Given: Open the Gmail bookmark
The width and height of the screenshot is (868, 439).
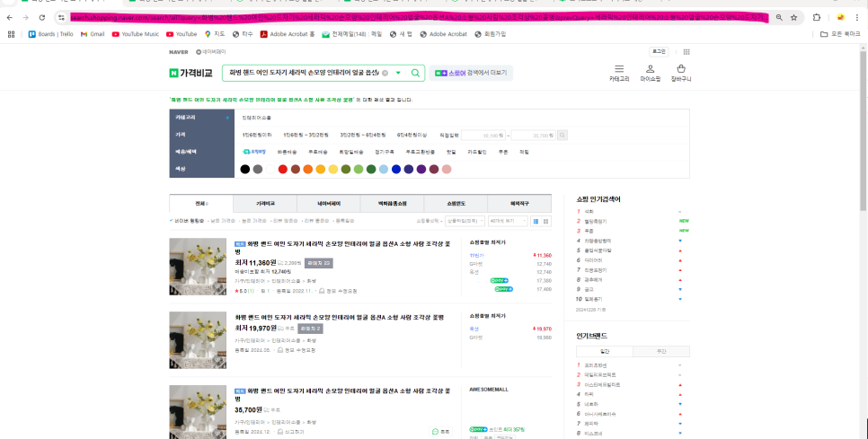Looking at the screenshot, I should [93, 34].
